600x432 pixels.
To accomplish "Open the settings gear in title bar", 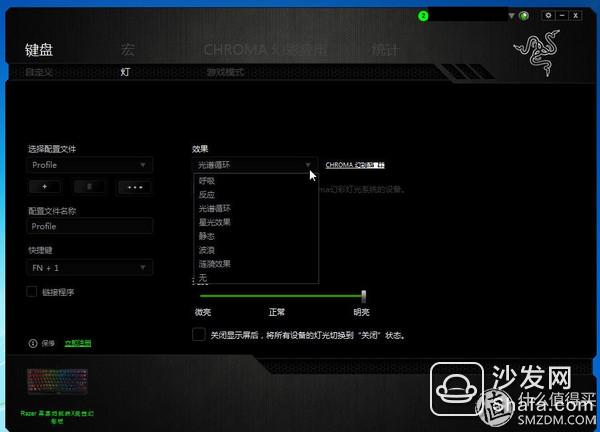I will [x=548, y=15].
